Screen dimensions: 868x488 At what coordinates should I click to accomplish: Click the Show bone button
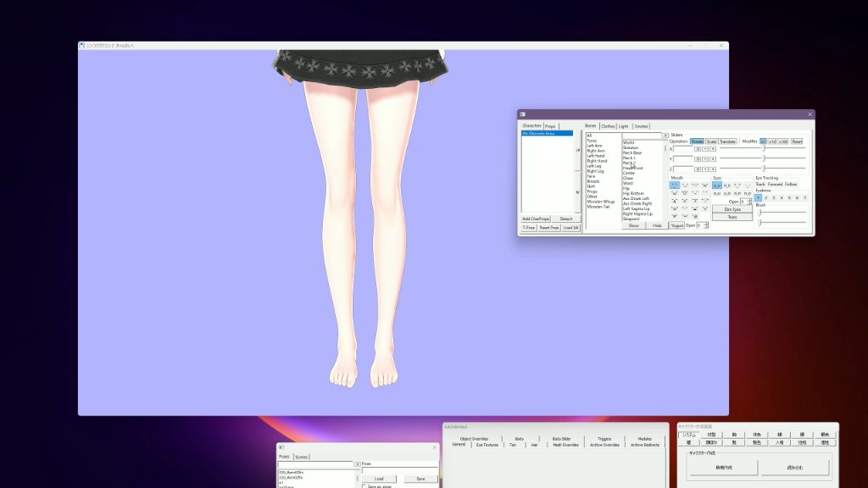[x=633, y=225]
